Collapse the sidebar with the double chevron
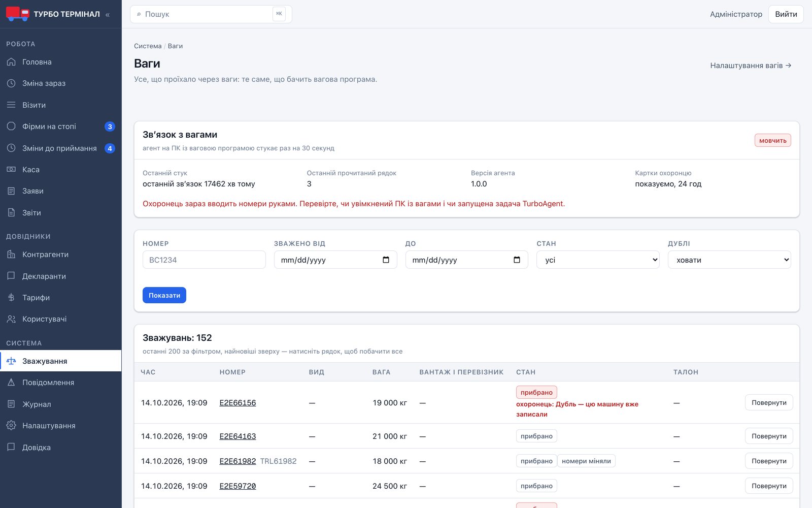 107,15
